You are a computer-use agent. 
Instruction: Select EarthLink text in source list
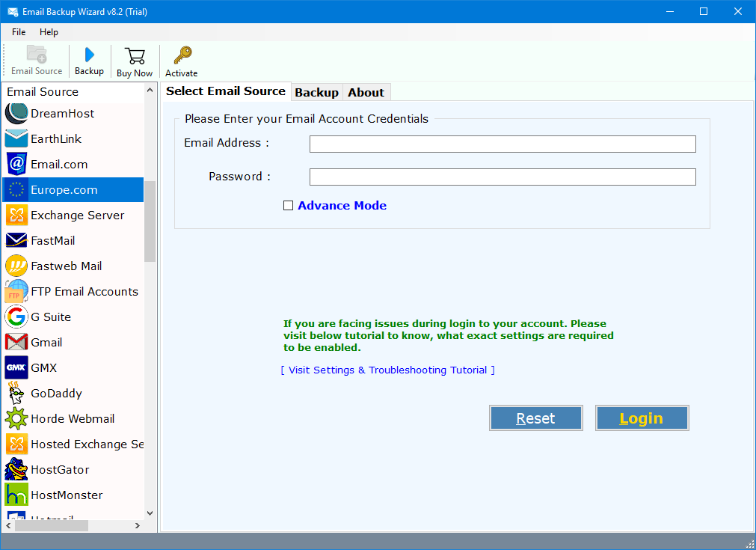56,139
